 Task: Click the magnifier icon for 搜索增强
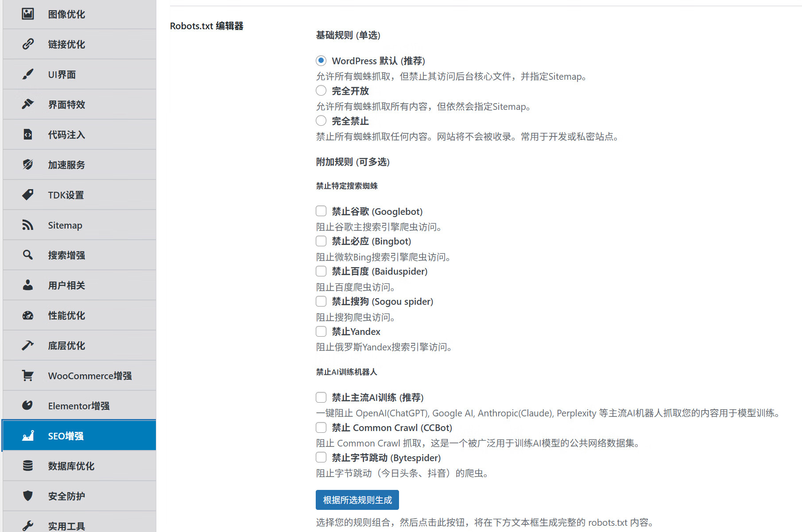28,255
